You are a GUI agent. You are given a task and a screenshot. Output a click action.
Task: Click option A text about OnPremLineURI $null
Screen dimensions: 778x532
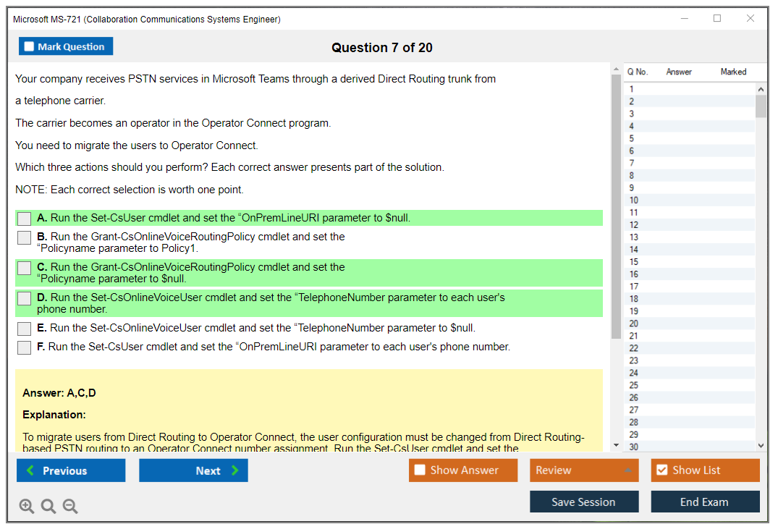pos(224,218)
